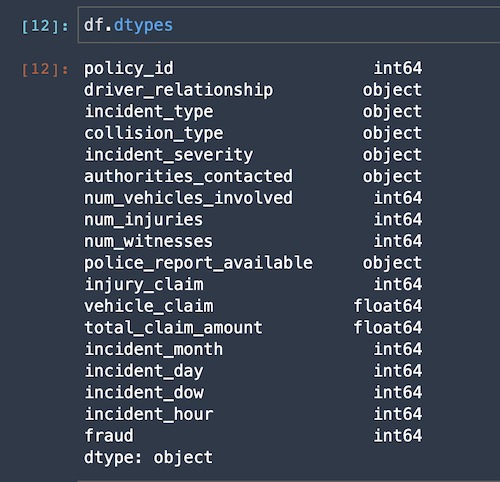Viewport: 500px width, 482px height.
Task: Click authorities_contacted column name
Action: pos(188,177)
